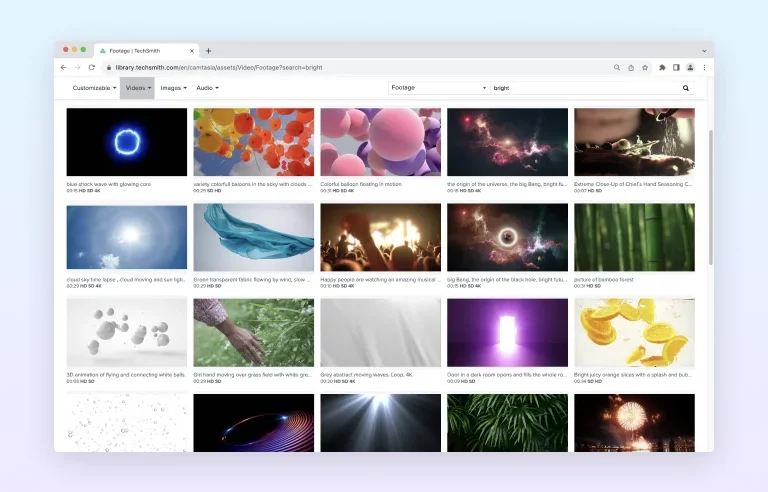
Task: Open the Images dropdown menu
Action: pos(173,88)
